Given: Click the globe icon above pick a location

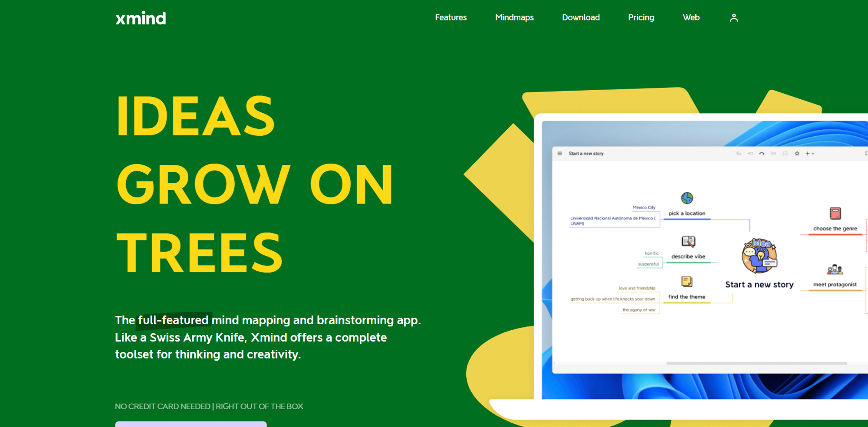Looking at the screenshot, I should [x=687, y=198].
